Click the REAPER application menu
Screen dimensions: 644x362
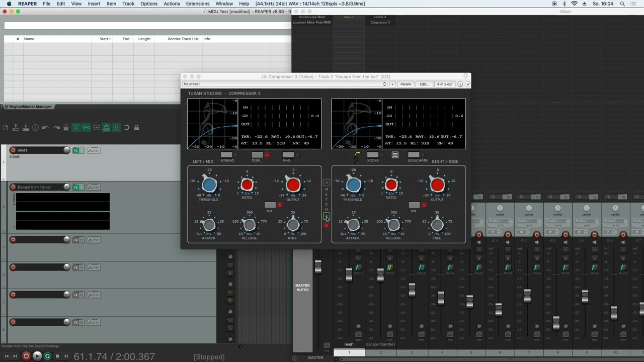[27, 4]
